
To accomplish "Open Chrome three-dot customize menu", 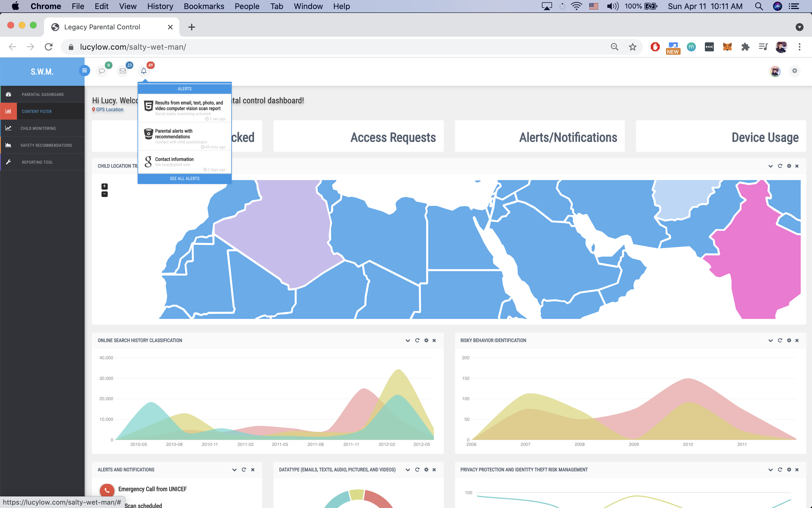I will (x=800, y=47).
